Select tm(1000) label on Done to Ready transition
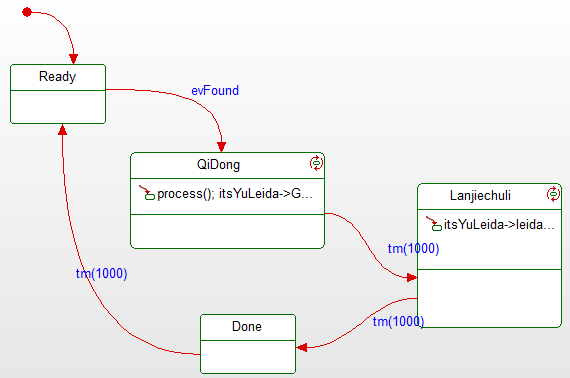Image resolution: width=570 pixels, height=378 pixels. (x=101, y=273)
